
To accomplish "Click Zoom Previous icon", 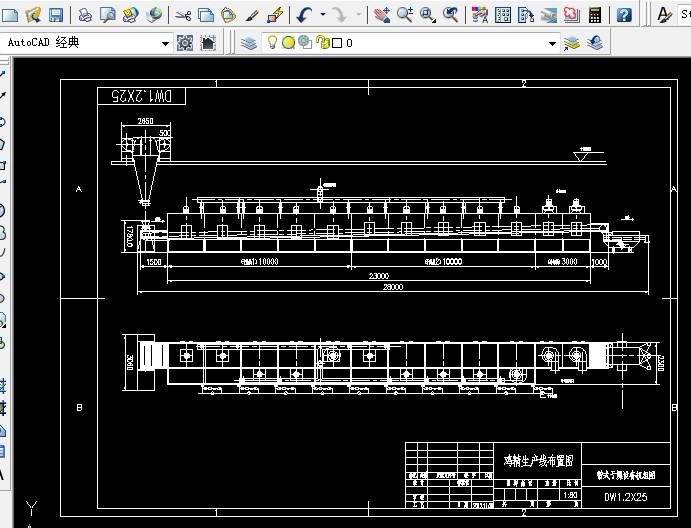I will [x=450, y=15].
